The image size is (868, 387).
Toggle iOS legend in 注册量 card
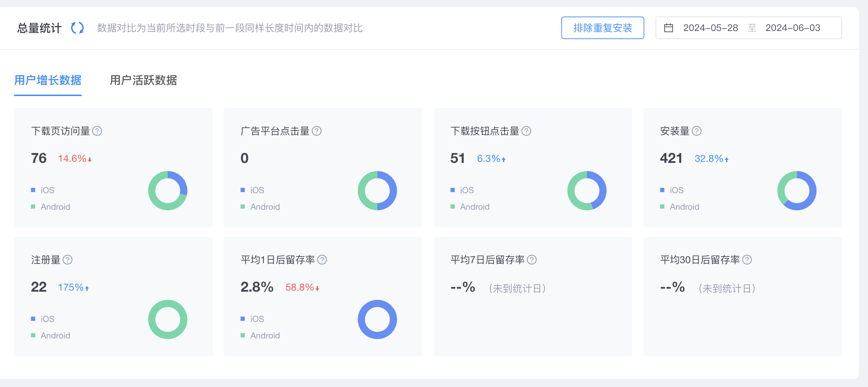tap(43, 319)
